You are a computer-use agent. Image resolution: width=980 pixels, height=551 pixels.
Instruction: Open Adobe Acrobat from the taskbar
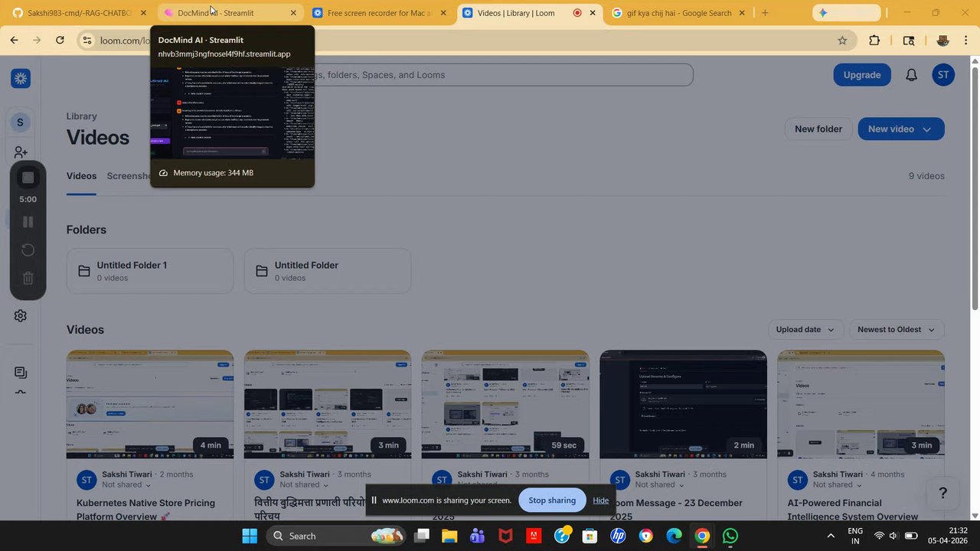(x=534, y=536)
